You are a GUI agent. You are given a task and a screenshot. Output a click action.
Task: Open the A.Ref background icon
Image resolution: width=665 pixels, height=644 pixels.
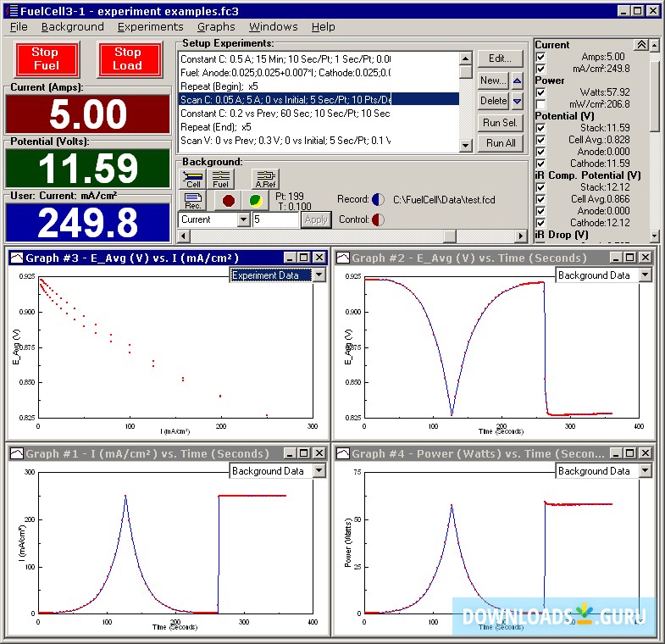[265, 179]
